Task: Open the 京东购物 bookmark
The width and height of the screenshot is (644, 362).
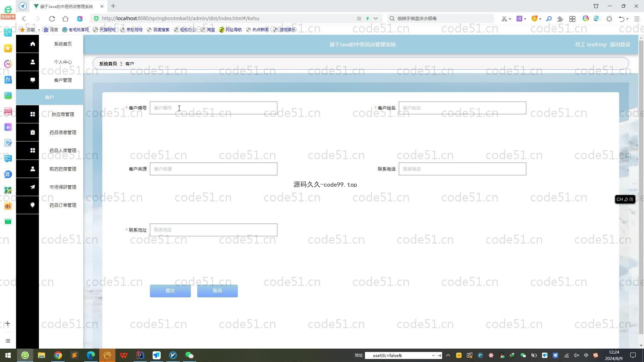Action: [x=131, y=29]
